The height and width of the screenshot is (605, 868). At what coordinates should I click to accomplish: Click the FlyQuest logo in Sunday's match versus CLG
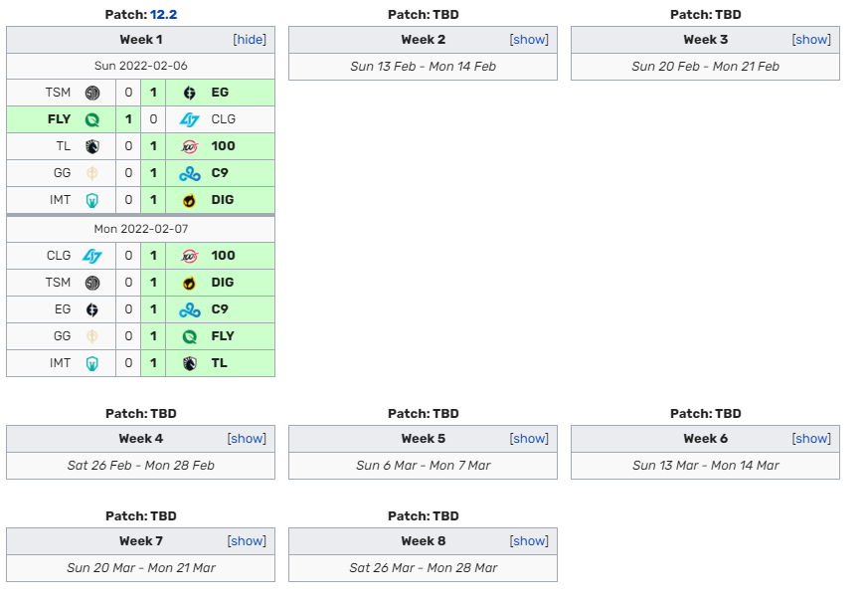pyautogui.click(x=92, y=119)
